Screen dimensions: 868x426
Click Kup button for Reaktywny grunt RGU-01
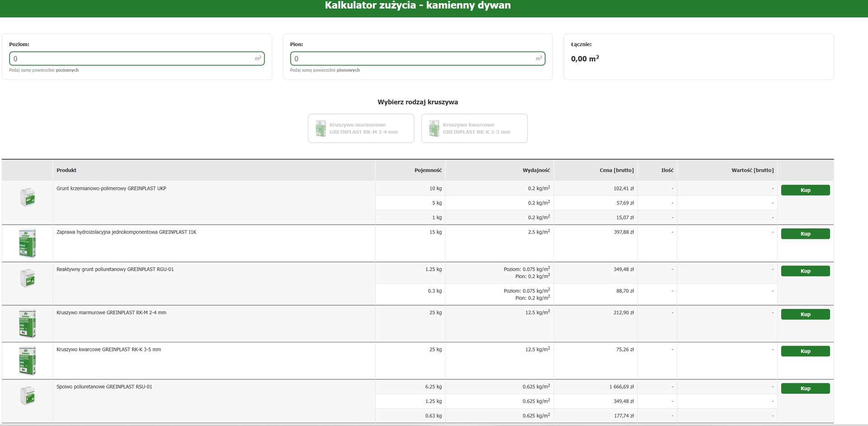[x=805, y=271]
